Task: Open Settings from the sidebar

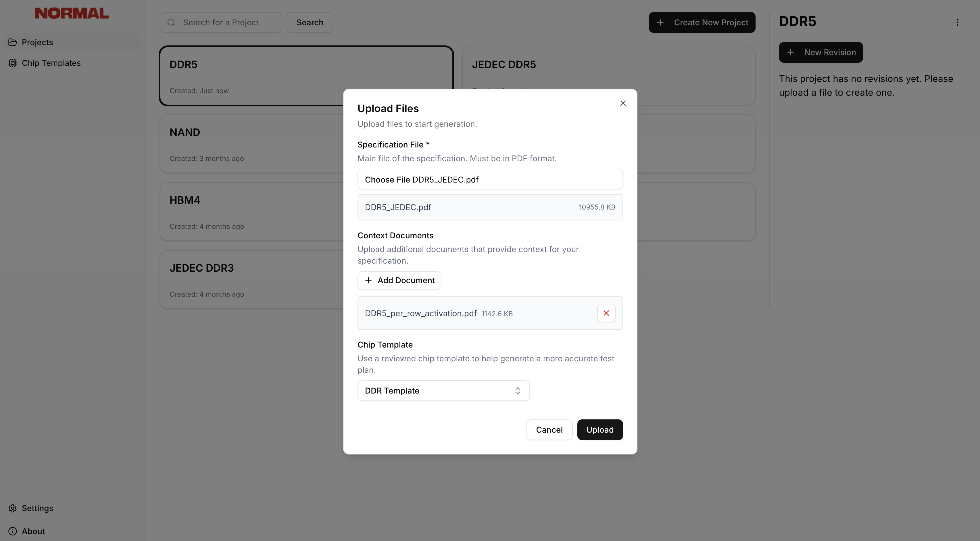Action: 37,508
